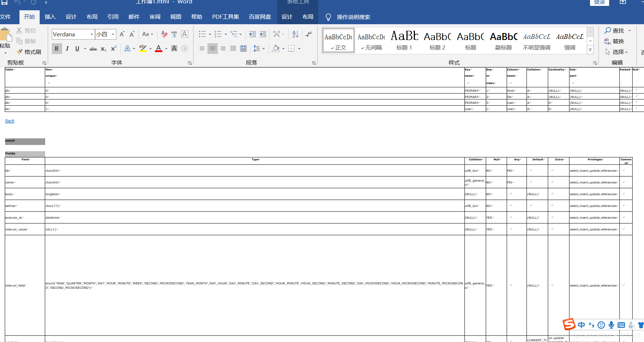Open the Font dialog launcher
644x342 pixels.
[190, 63]
